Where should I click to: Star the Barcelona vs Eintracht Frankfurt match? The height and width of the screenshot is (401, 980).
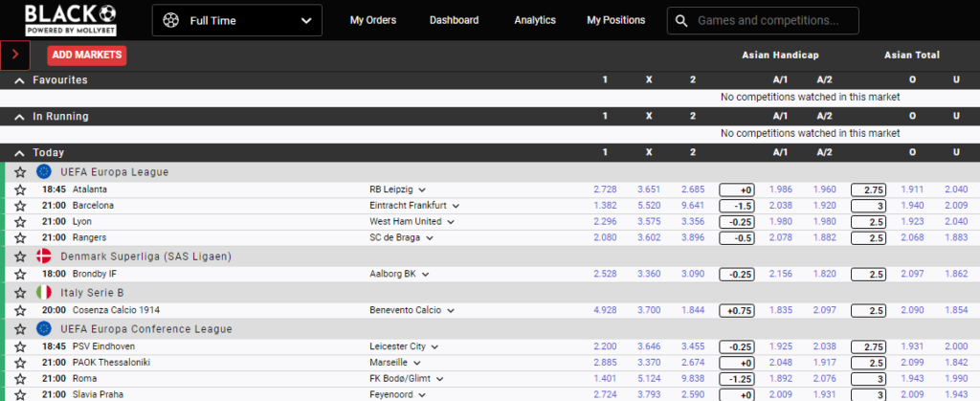20,206
